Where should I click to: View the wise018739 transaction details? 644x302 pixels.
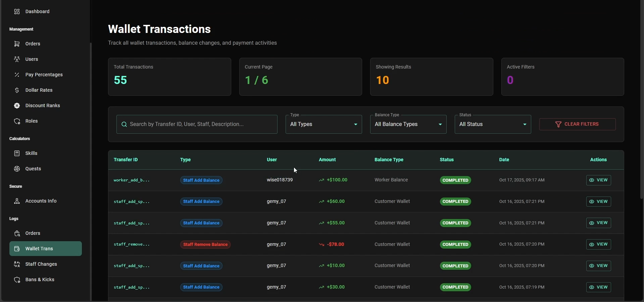tap(599, 180)
